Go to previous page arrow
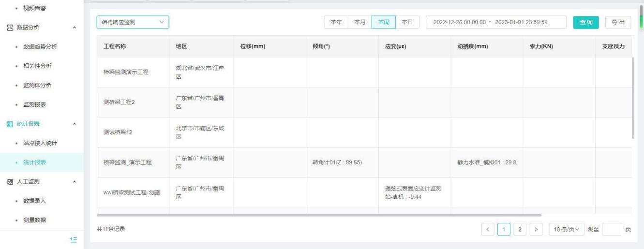The width and height of the screenshot is (644, 249). tap(487, 229)
